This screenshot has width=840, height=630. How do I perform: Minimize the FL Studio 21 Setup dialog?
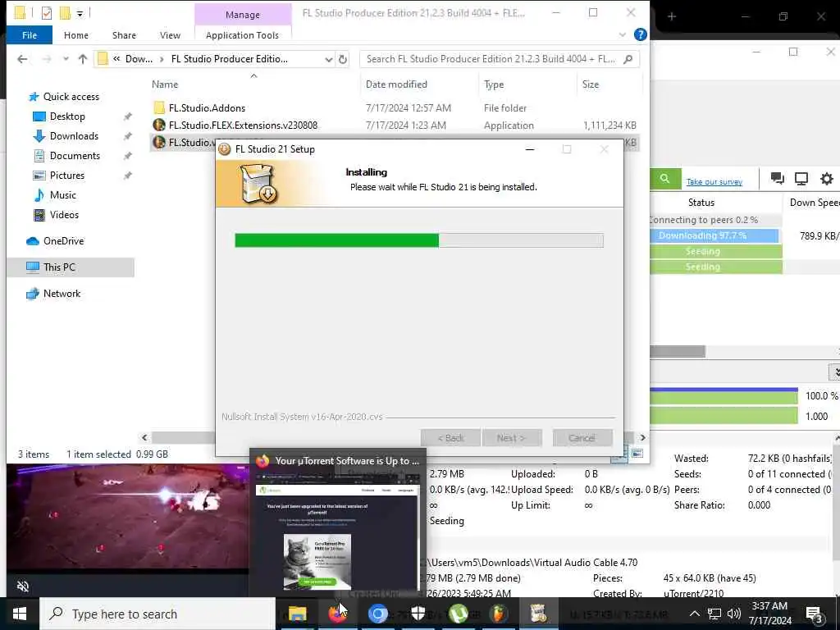tap(530, 149)
